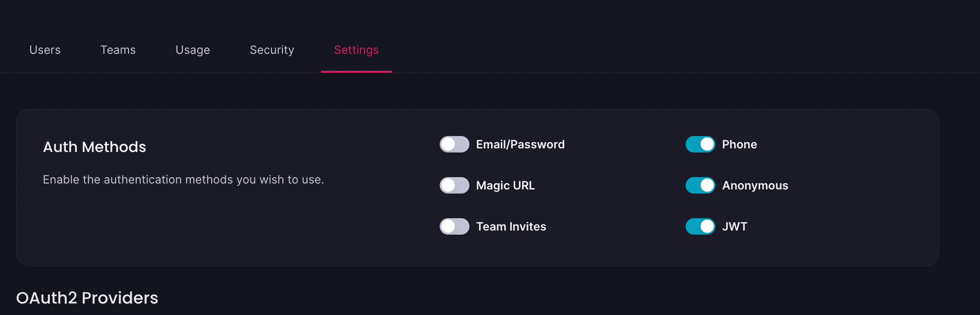This screenshot has width=980, height=315.
Task: Click the Magic URL label
Action: [x=506, y=185]
